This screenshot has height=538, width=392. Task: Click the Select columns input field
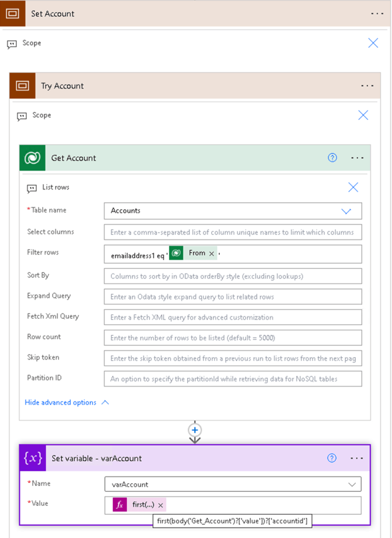(x=233, y=232)
